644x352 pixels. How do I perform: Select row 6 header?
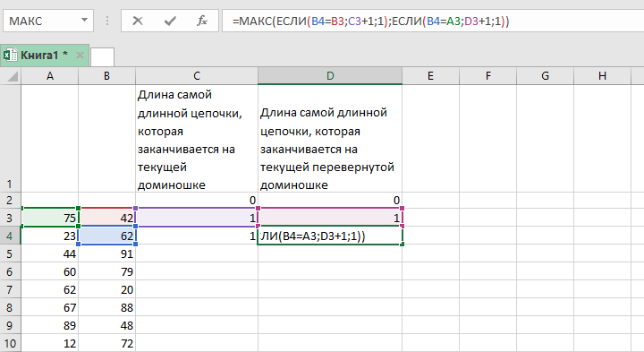[10, 271]
